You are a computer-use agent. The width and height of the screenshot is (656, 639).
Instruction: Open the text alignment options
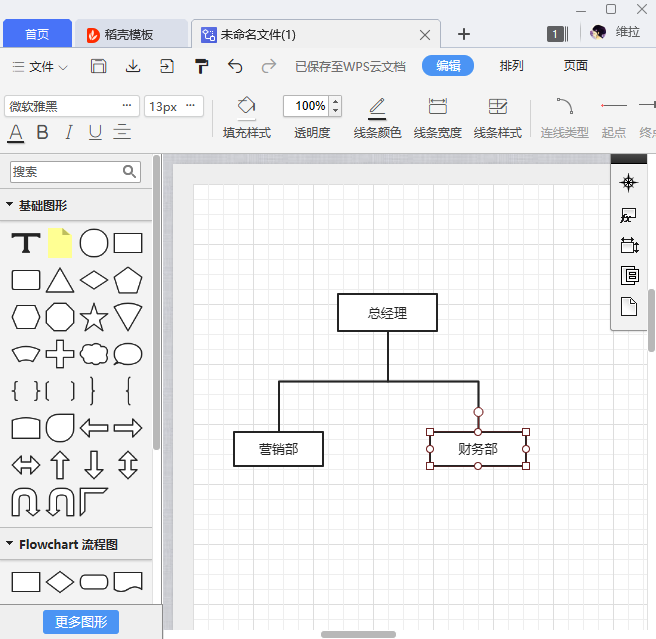pos(122,132)
